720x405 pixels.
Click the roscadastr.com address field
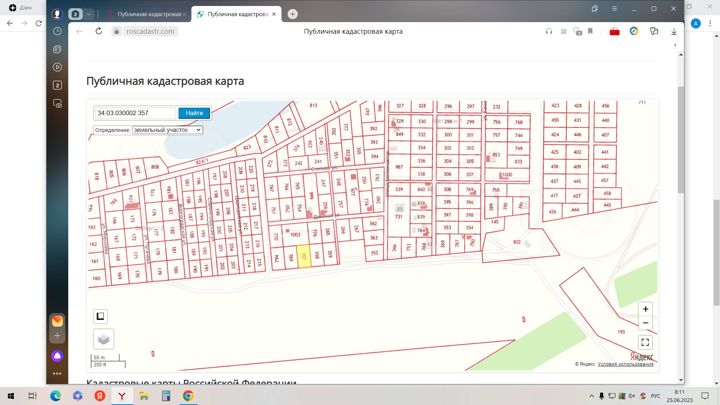click(x=150, y=31)
